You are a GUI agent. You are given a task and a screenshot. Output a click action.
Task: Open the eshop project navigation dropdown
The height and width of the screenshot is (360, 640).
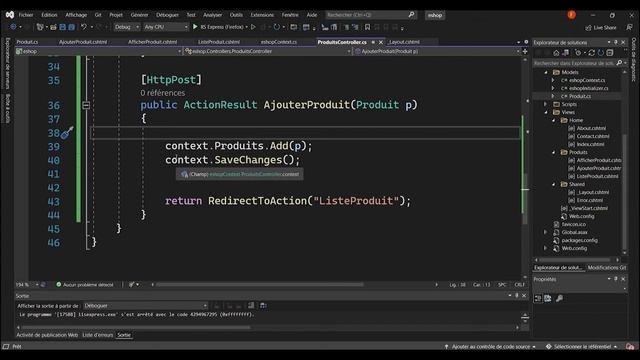98,51
